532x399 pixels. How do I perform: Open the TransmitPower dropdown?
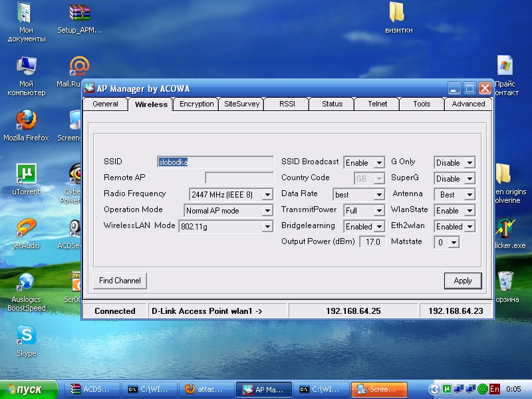coord(378,211)
